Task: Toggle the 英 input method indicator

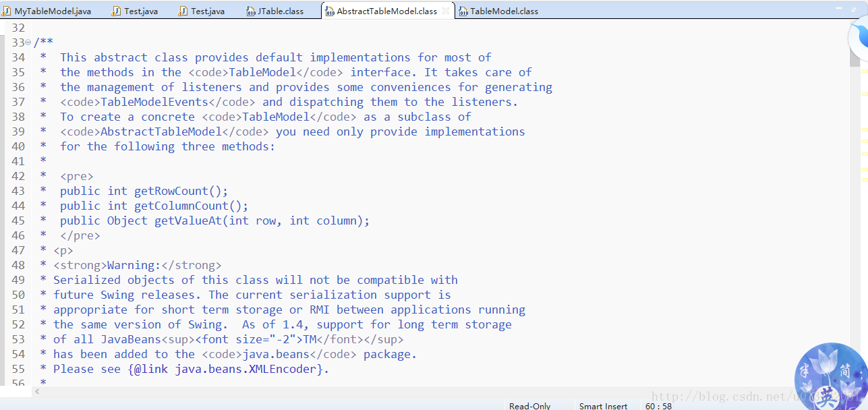Action: tap(827, 397)
